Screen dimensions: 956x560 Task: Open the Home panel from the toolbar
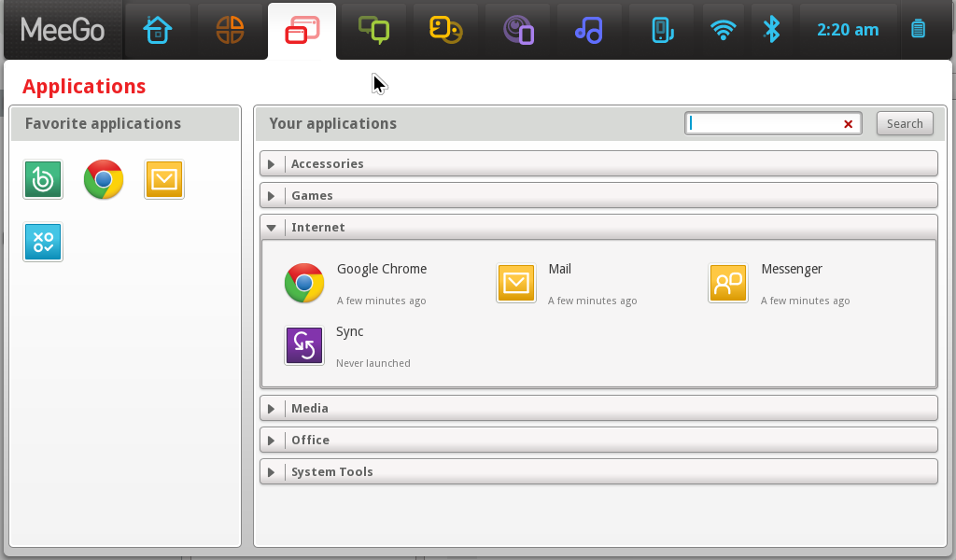click(158, 29)
